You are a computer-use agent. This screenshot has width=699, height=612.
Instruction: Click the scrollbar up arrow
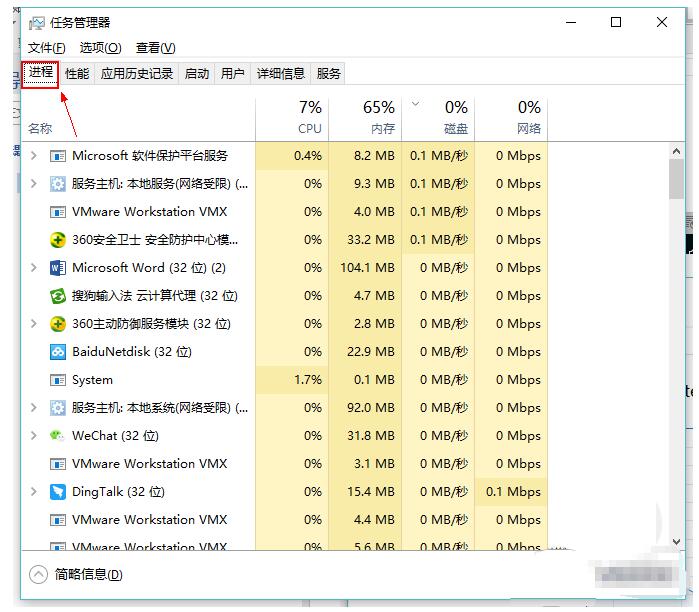[x=676, y=152]
